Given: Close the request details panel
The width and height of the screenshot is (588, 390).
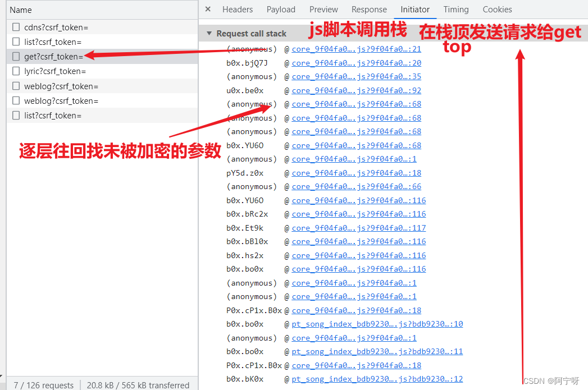Looking at the screenshot, I should click(x=207, y=9).
